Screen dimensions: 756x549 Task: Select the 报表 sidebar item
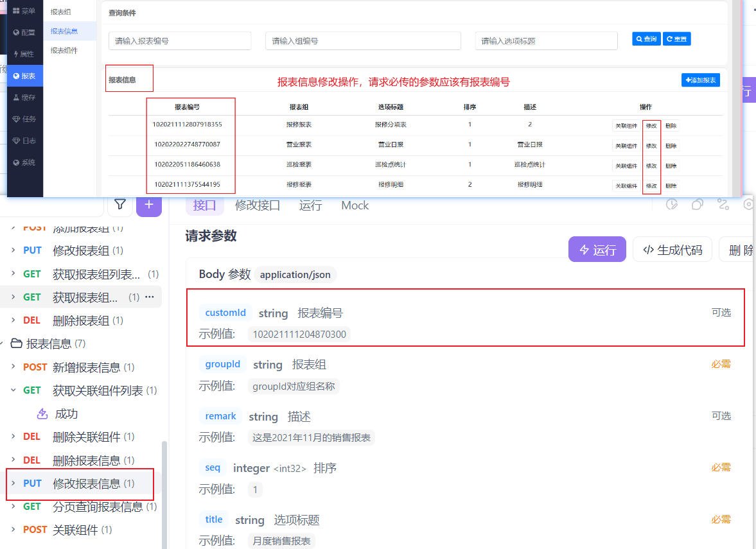[x=24, y=76]
